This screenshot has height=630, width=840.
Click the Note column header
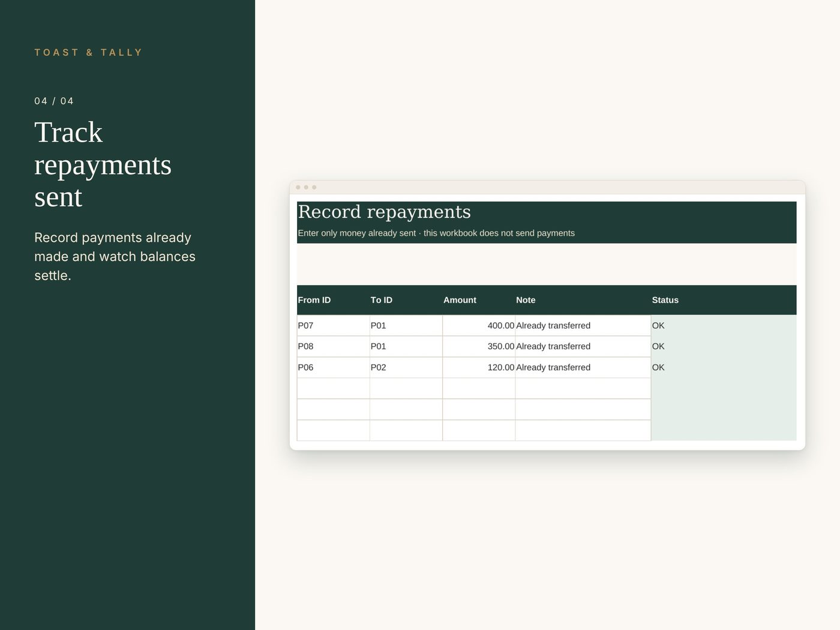(526, 300)
